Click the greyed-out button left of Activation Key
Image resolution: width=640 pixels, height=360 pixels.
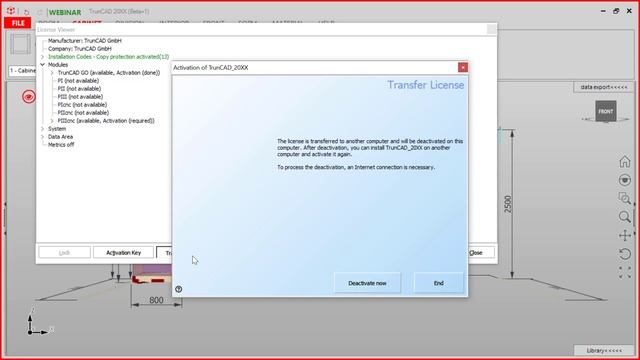[x=64, y=253]
